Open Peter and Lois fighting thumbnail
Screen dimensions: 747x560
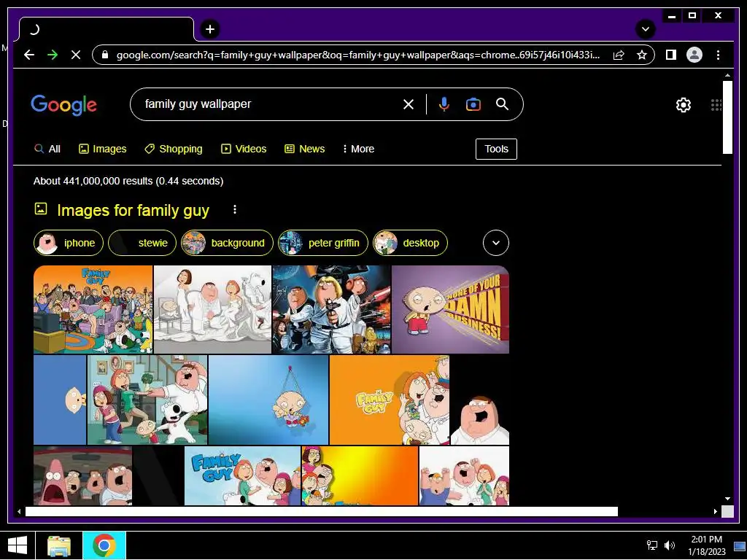point(147,400)
